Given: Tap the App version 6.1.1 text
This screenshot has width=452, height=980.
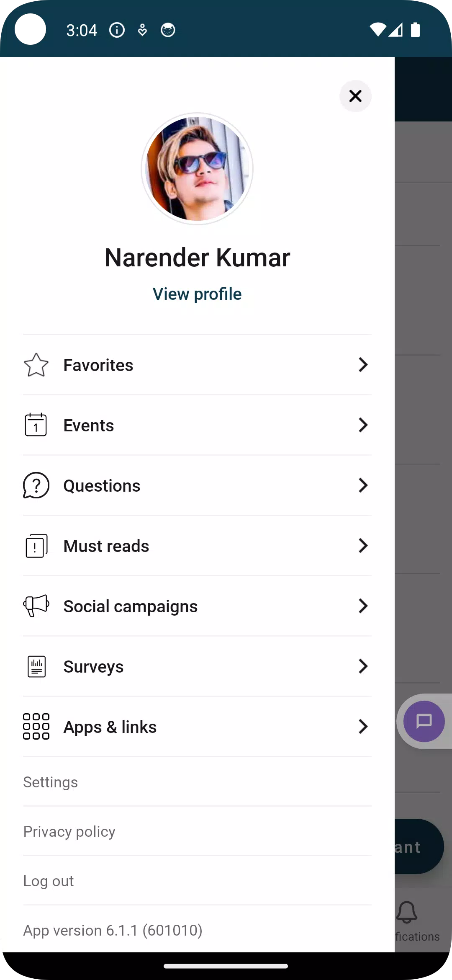Looking at the screenshot, I should [113, 931].
